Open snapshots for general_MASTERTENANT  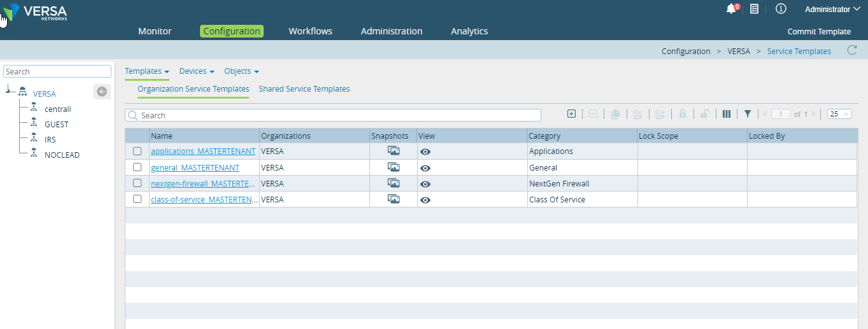tap(394, 167)
